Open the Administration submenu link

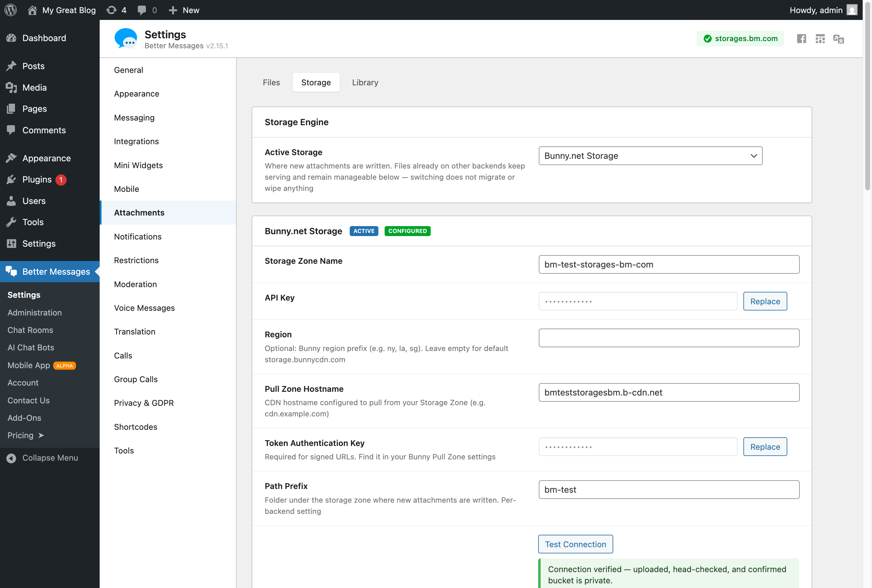(x=35, y=312)
